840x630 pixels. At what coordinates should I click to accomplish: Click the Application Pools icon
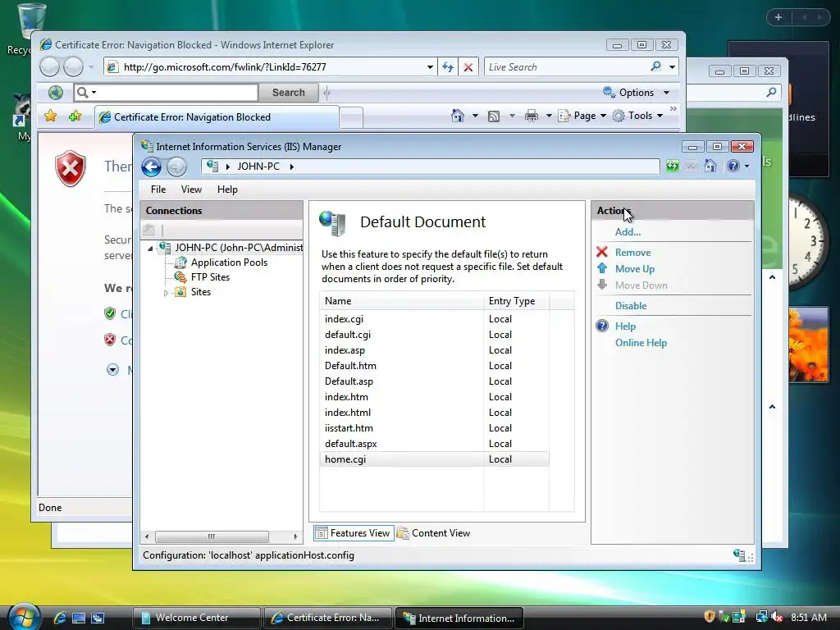click(x=180, y=262)
